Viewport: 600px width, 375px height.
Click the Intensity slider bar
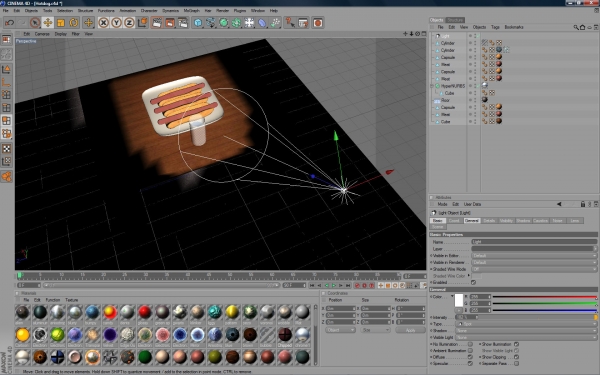pyautogui.click(x=537, y=317)
